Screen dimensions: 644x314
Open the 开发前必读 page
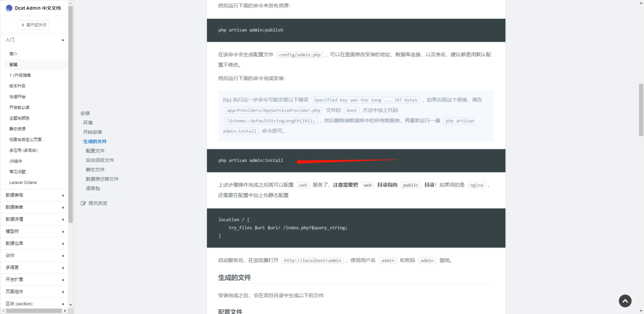tap(19, 108)
